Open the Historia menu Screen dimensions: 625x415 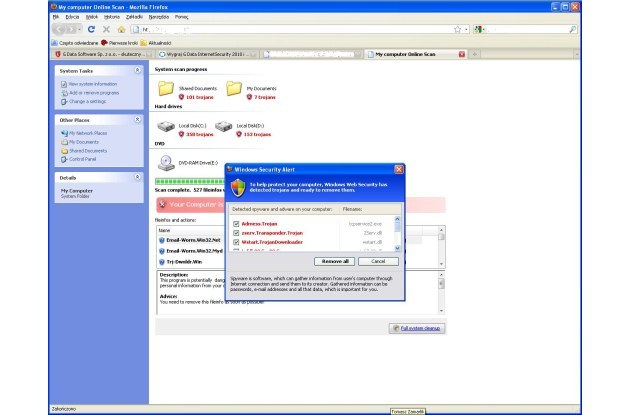point(112,17)
